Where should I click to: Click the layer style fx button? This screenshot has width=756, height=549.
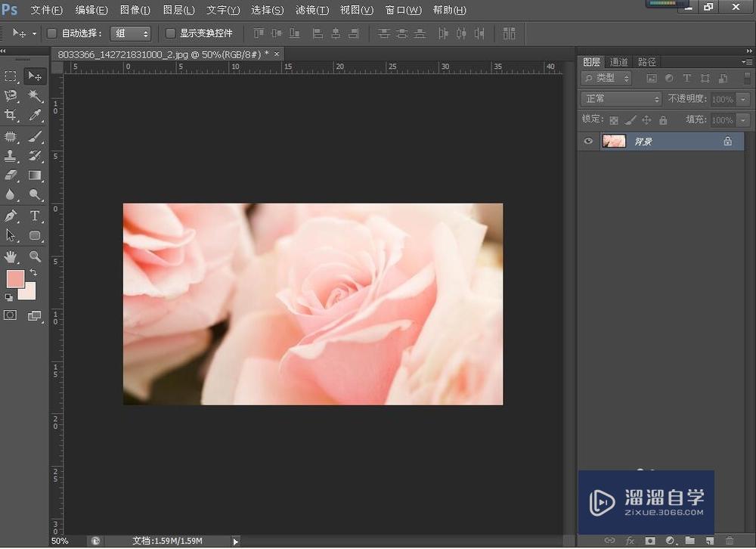point(630,541)
